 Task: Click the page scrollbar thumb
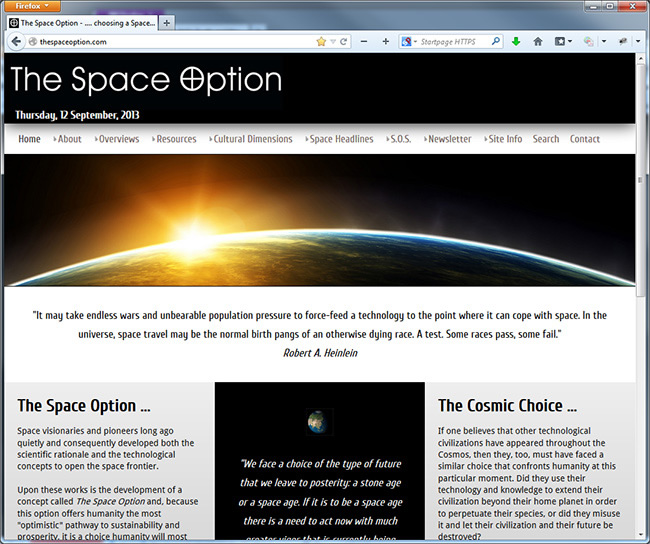pyautogui.click(x=641, y=180)
